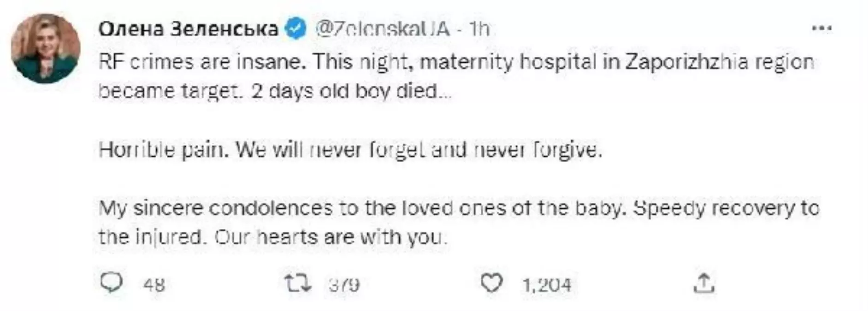Open the @ZelenskaUA handle link
868x311 pixels.
click(382, 29)
